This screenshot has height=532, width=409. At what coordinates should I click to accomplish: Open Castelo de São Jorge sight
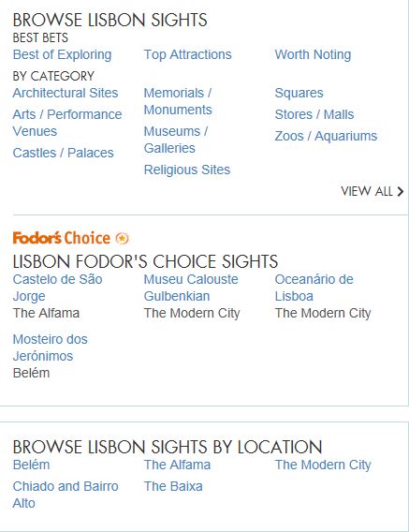[x=57, y=288]
